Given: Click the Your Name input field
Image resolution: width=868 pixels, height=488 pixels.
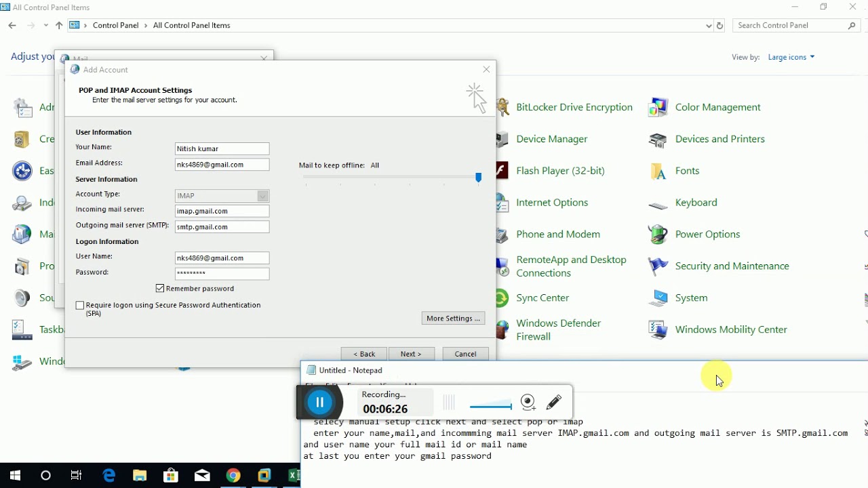Looking at the screenshot, I should click(x=222, y=148).
